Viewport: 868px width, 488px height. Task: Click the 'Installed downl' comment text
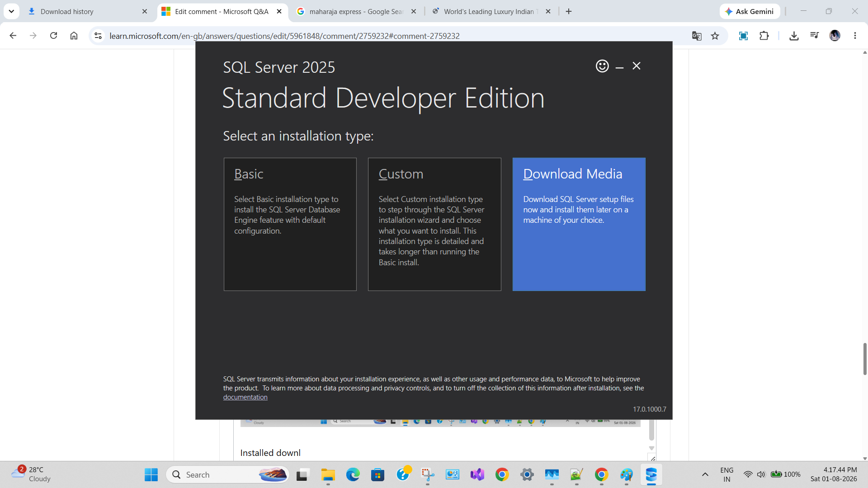point(270,453)
